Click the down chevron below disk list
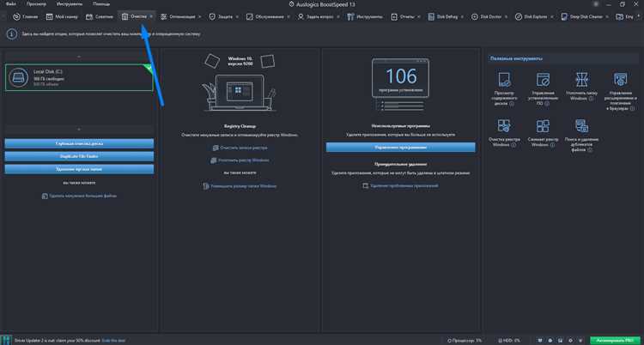This screenshot has height=345, width=644. click(79, 130)
